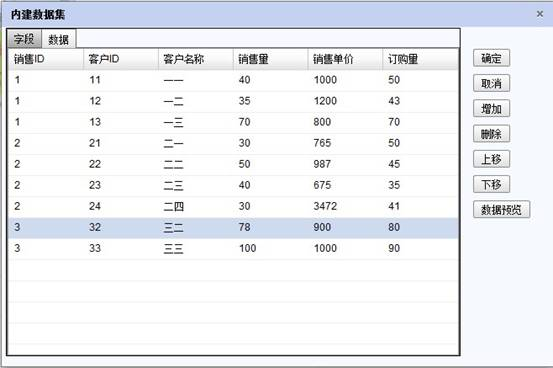The width and height of the screenshot is (553, 368).
Task: Add a row with 增加 button
Action: click(491, 109)
